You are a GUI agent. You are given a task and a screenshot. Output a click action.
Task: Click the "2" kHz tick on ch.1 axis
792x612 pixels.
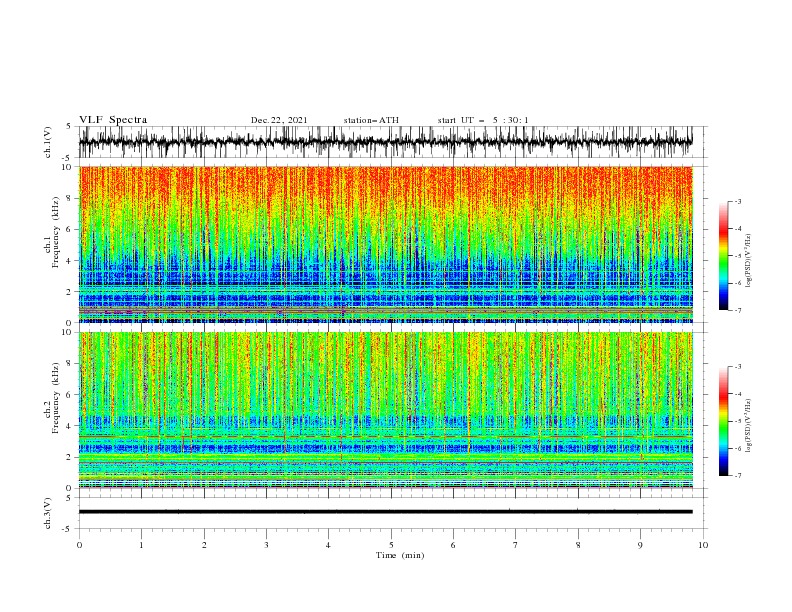[70, 292]
